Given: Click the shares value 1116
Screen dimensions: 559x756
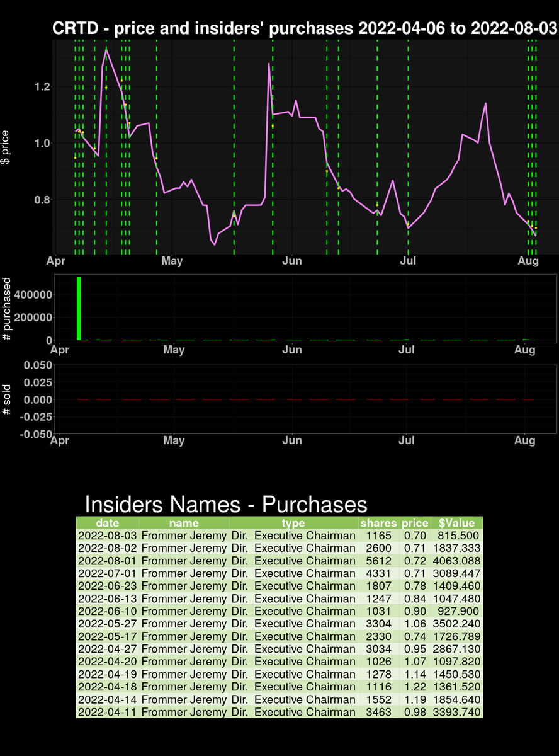Looking at the screenshot, I should 378,687.
